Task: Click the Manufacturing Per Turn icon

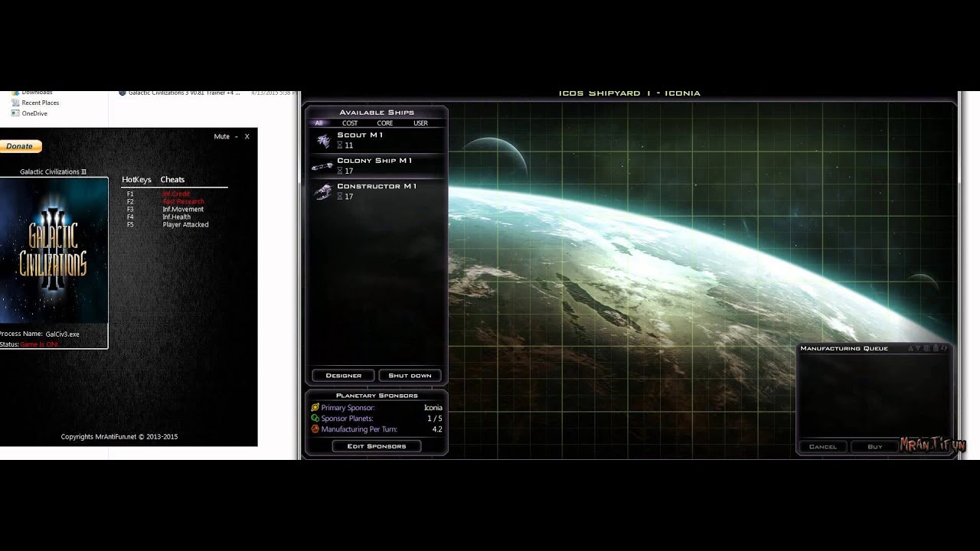Action: [315, 429]
